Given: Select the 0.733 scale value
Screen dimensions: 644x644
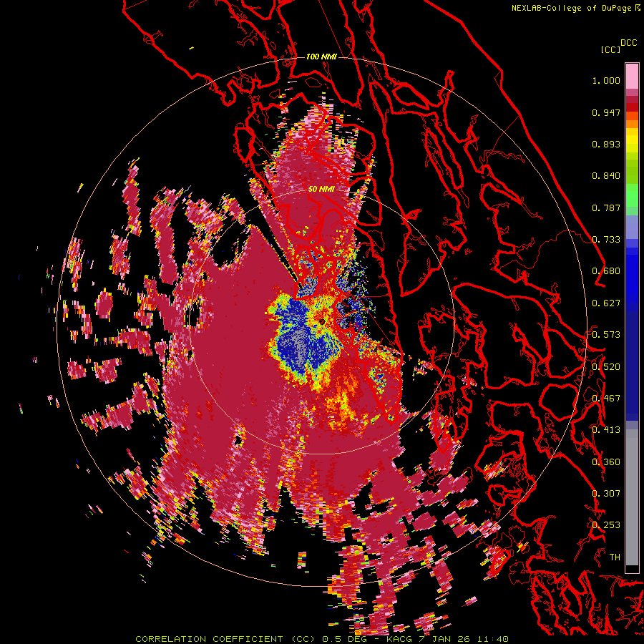Looking at the screenshot, I should [x=606, y=240].
